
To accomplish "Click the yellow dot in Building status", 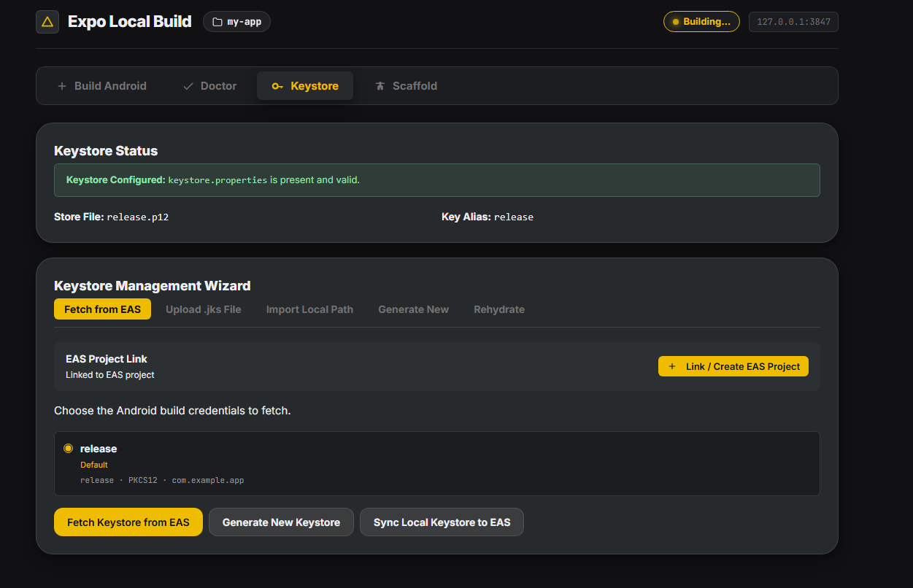I will click(676, 22).
